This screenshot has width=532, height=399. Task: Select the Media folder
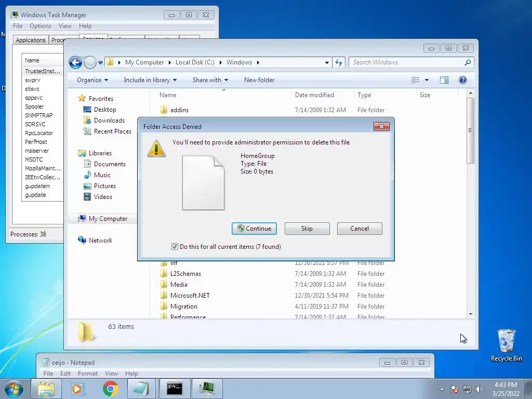(x=174, y=285)
